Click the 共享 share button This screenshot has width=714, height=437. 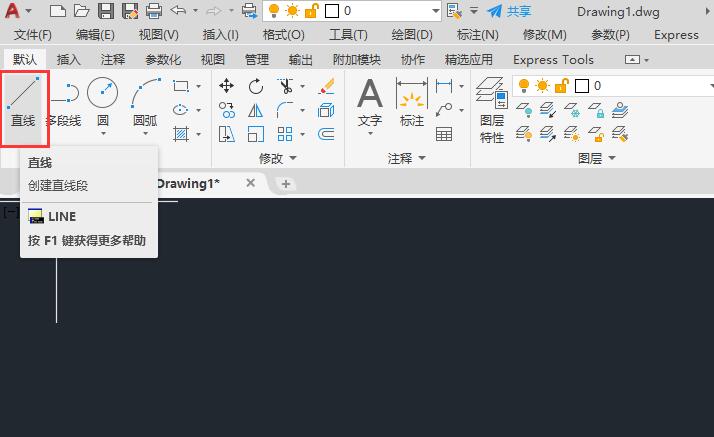click(x=509, y=11)
